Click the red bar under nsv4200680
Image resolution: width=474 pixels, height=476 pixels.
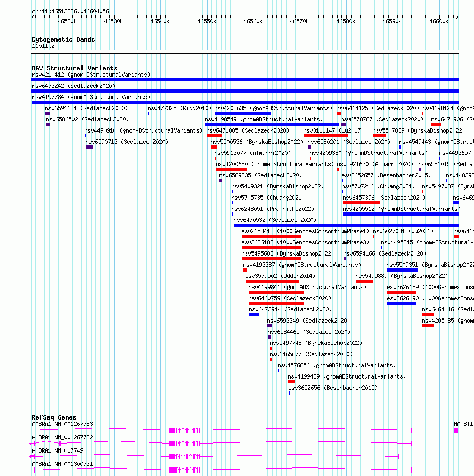pyautogui.click(x=231, y=169)
